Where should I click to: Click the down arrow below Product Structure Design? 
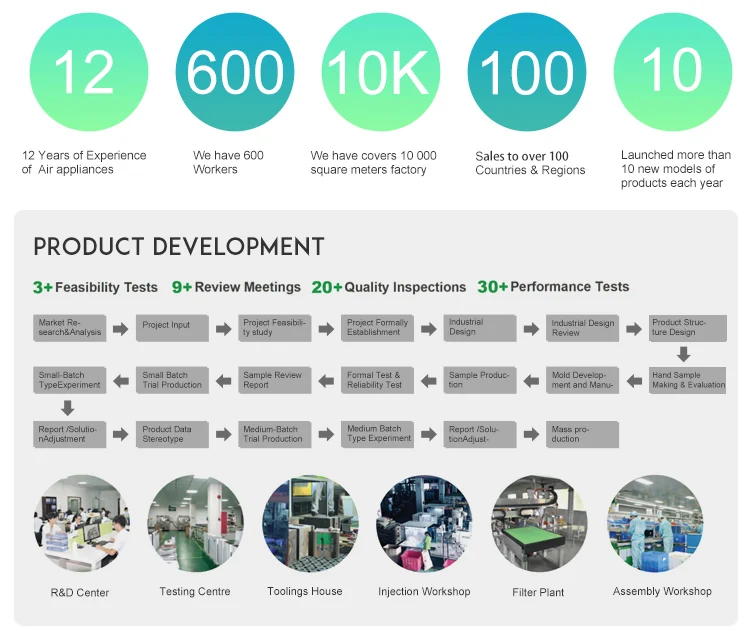tap(685, 354)
